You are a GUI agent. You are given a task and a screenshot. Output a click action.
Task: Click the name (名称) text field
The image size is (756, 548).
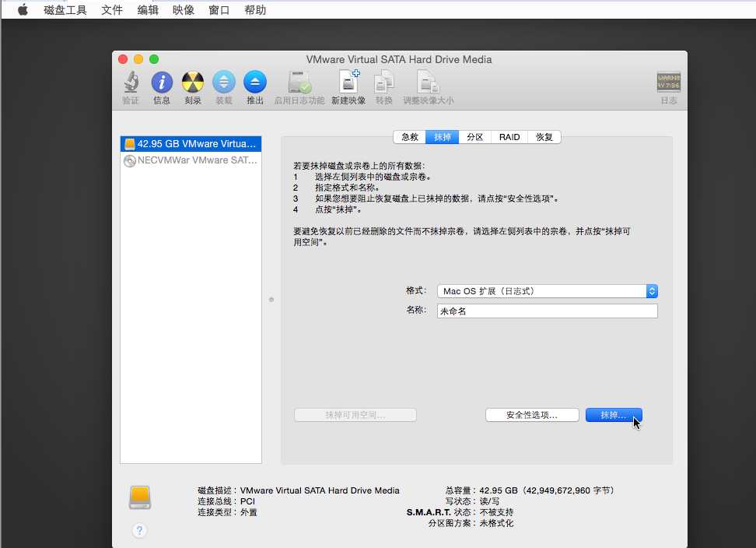(x=548, y=311)
